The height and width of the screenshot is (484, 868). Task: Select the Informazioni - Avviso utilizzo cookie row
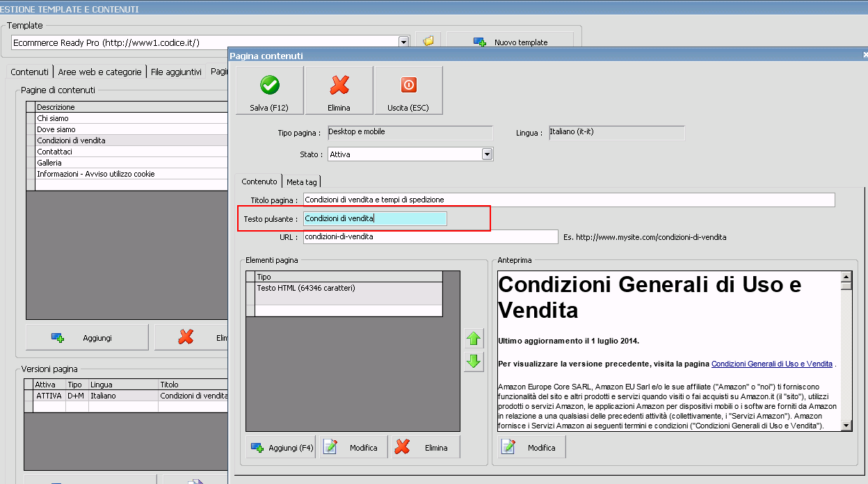pyautogui.click(x=131, y=174)
